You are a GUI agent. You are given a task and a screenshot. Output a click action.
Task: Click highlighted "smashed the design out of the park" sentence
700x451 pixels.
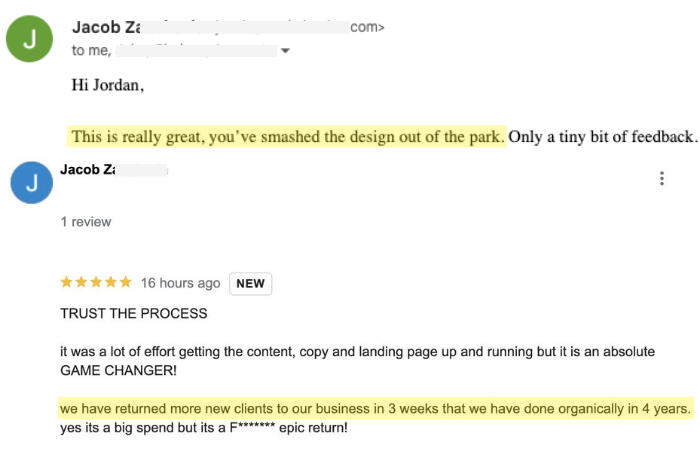(x=288, y=137)
